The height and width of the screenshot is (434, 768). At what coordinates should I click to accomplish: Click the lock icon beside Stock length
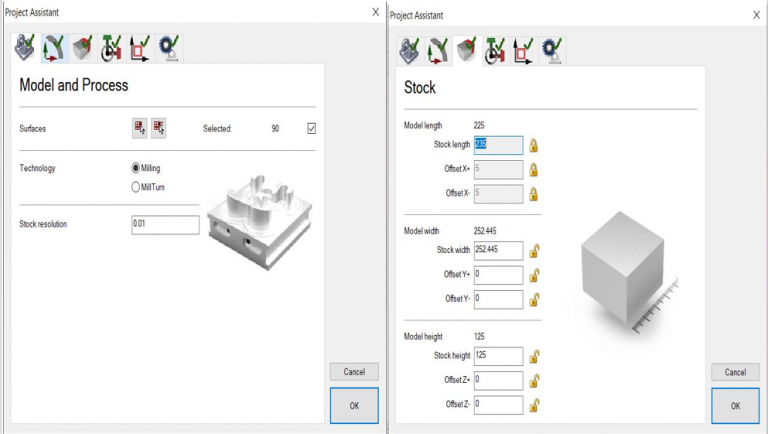(534, 145)
